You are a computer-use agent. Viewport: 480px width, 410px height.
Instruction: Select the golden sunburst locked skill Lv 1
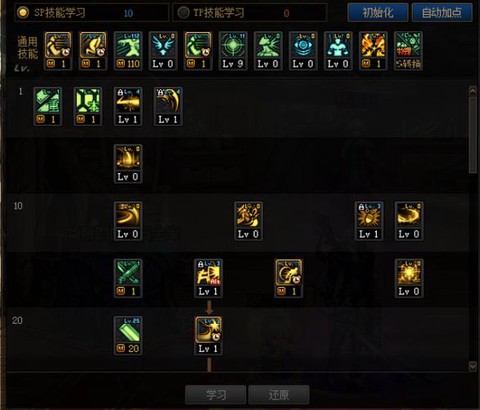point(369,221)
